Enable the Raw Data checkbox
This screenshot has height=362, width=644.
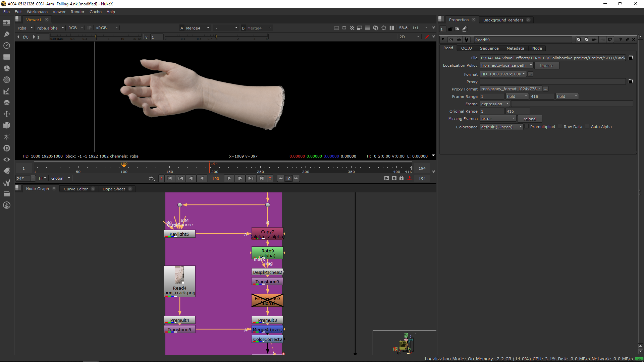coord(560,127)
